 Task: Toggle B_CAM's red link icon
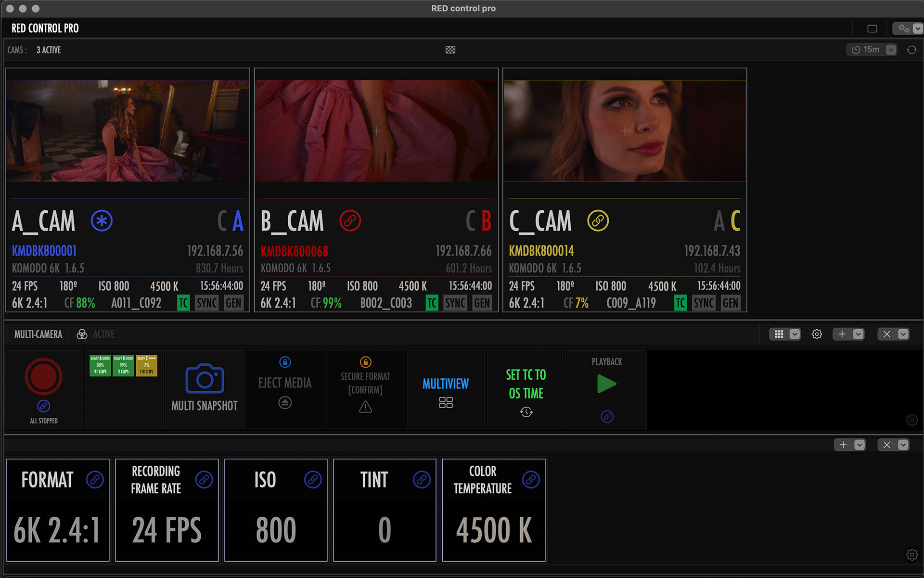(350, 221)
